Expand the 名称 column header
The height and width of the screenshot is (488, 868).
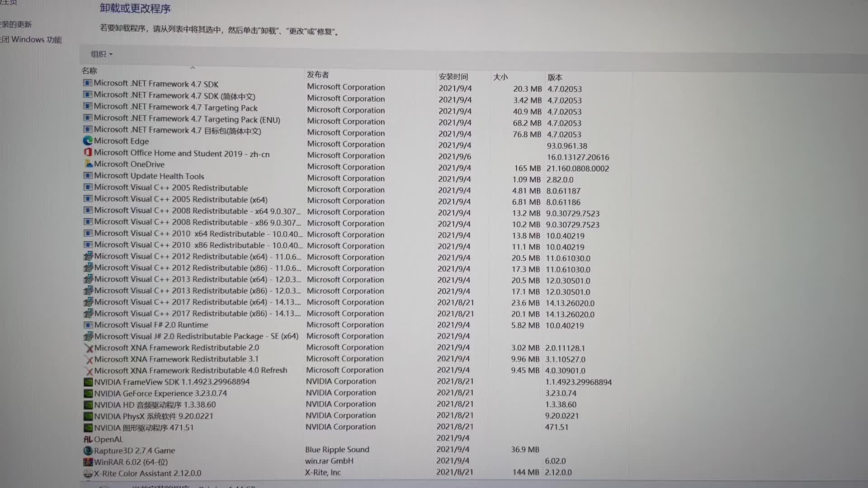click(303, 71)
